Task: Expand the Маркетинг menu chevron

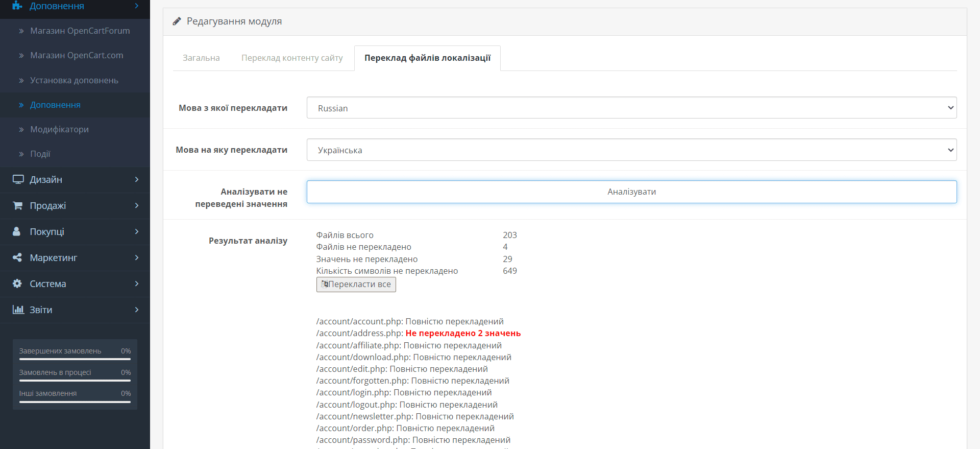Action: pos(137,257)
